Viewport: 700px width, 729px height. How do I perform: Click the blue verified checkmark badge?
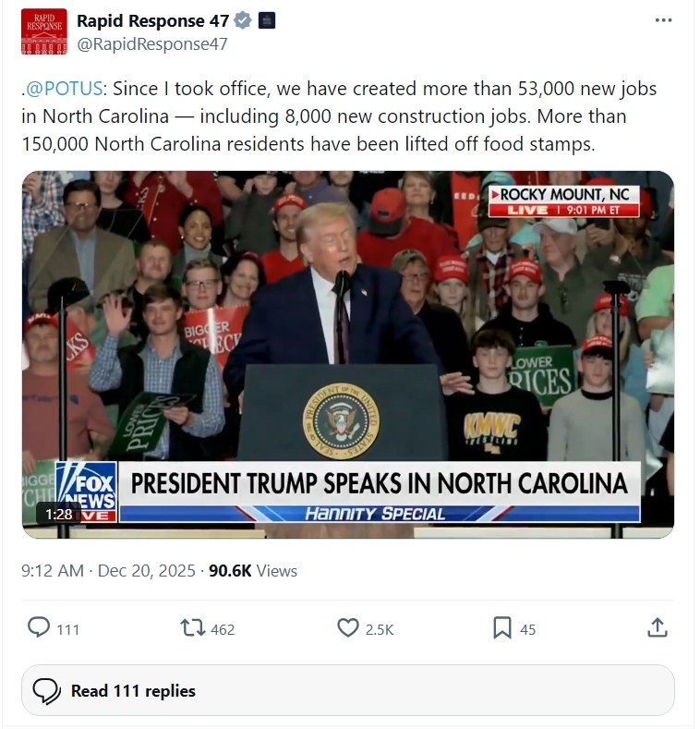point(243,20)
